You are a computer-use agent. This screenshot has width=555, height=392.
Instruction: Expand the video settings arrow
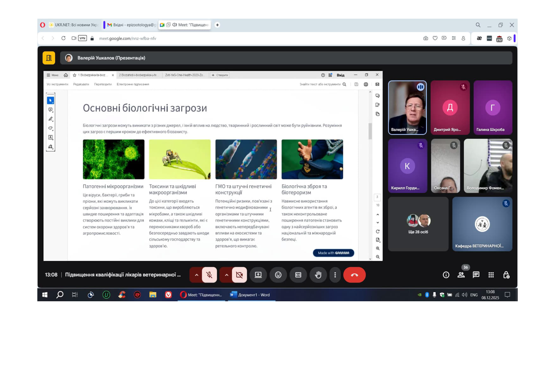click(x=227, y=275)
